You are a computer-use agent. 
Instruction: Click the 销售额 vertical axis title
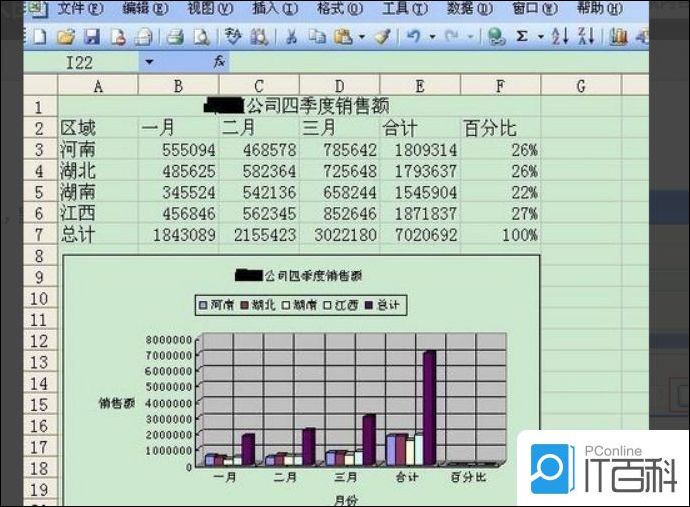tap(117, 403)
